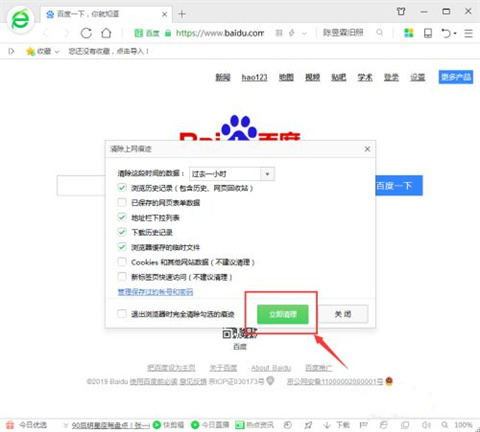Open a new tab with the plus icon
Image resolution: width=480 pixels, height=432 pixels.
click(182, 14)
